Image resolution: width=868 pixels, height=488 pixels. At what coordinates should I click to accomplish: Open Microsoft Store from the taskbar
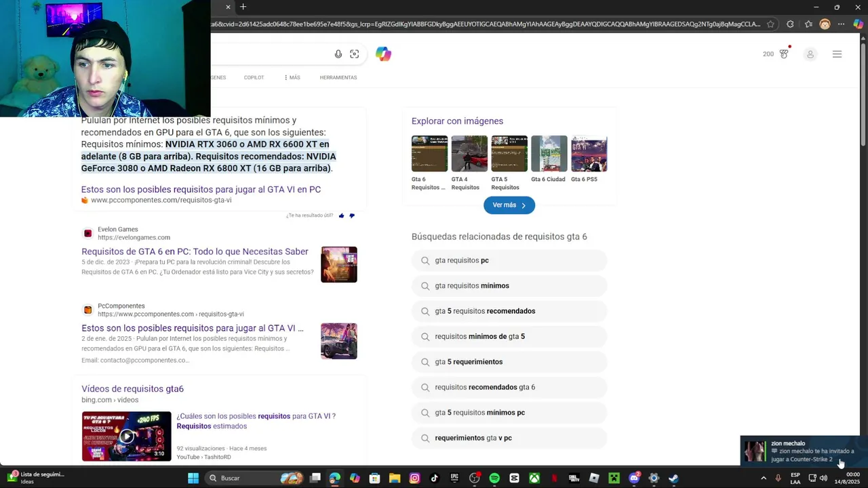tap(374, 478)
